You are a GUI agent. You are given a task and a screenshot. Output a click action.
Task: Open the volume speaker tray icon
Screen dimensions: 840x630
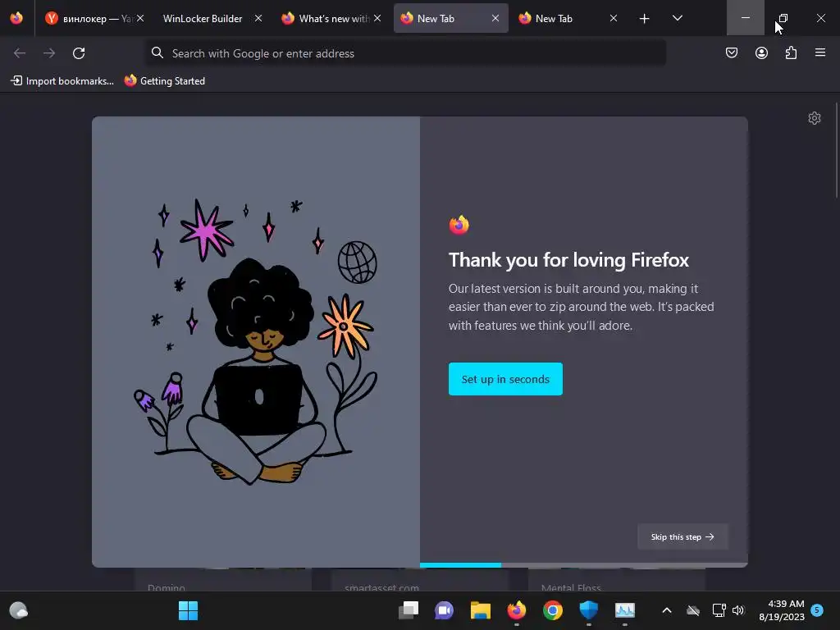[738, 610]
